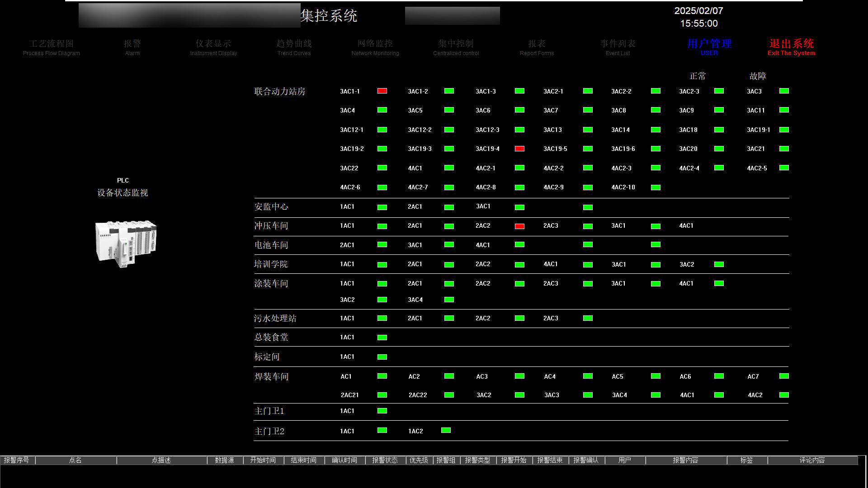Click the 2AC22 device label

coord(418,395)
